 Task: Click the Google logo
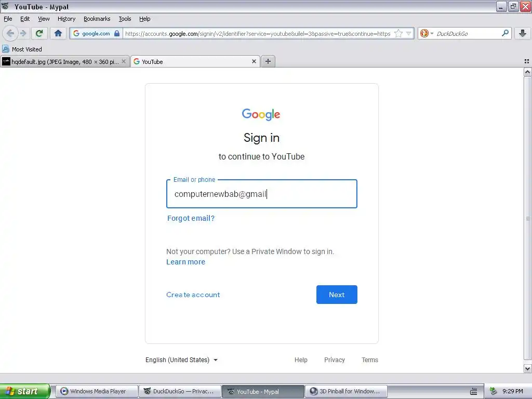[261, 114]
